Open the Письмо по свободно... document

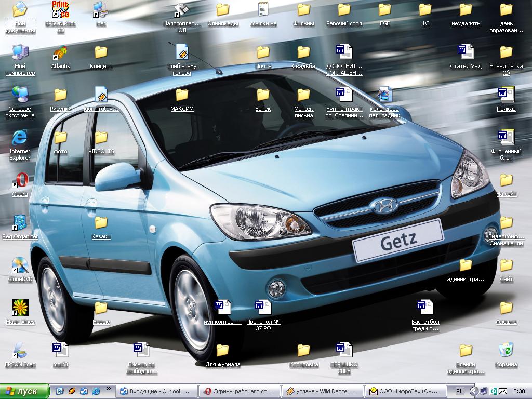(141, 357)
